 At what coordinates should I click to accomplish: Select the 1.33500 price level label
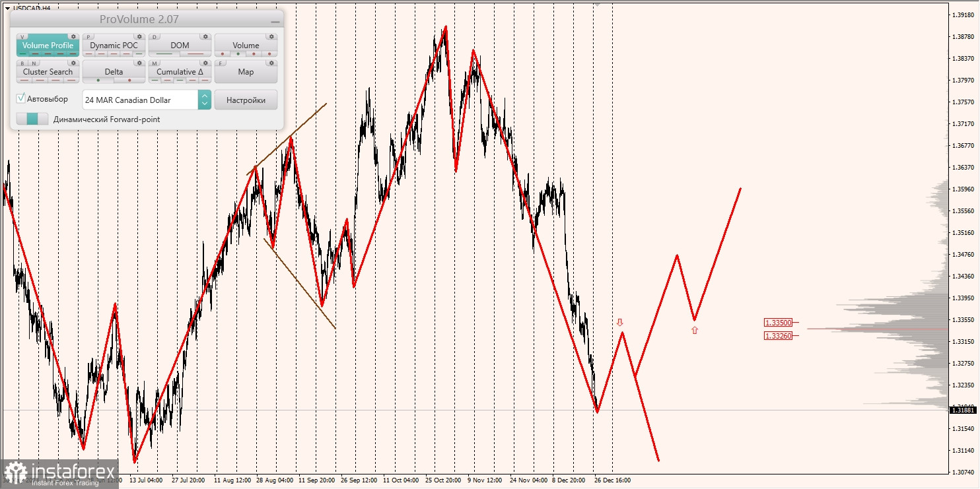click(778, 323)
